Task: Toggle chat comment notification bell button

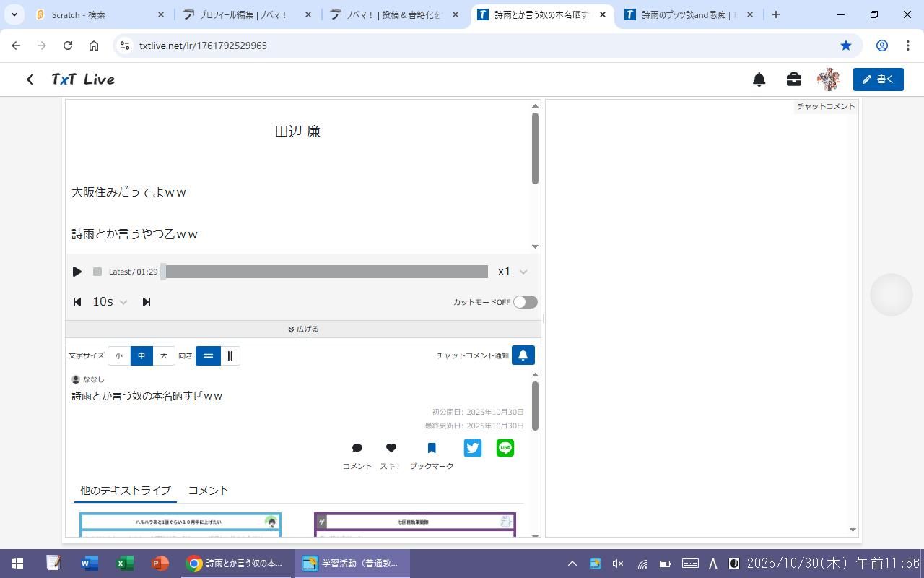Action: [523, 355]
